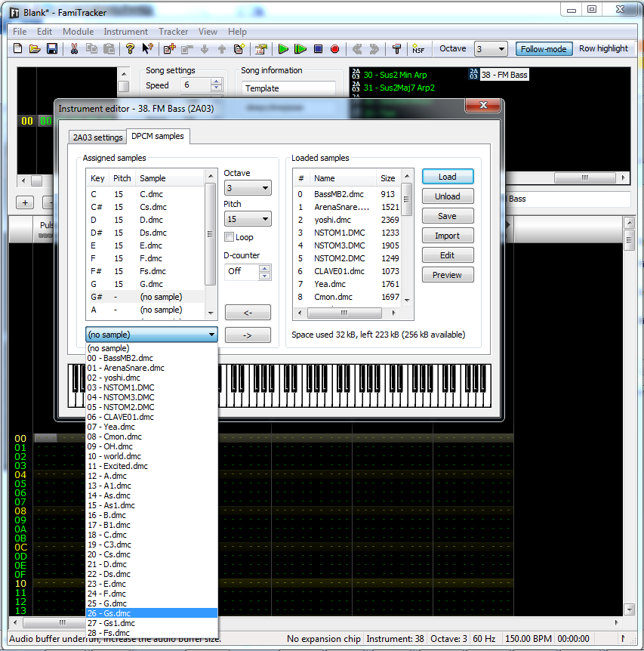Click the Import button
The width and height of the screenshot is (644, 651).
point(448,236)
